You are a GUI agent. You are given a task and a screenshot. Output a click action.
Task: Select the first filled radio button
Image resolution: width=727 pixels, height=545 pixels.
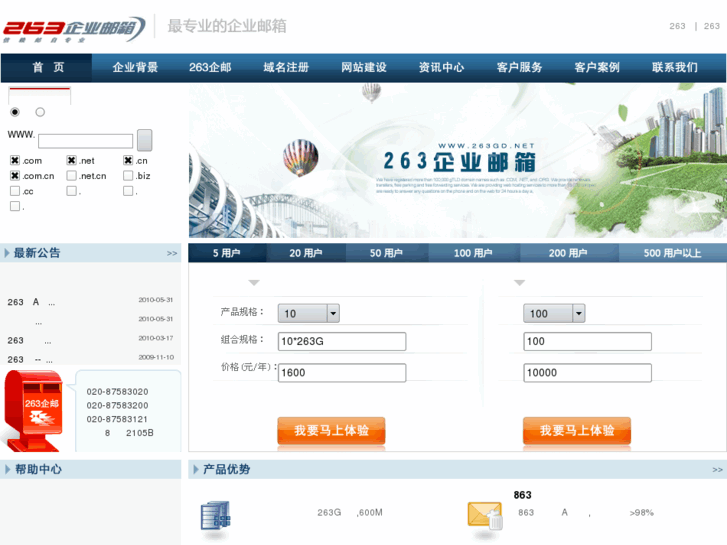[15, 112]
